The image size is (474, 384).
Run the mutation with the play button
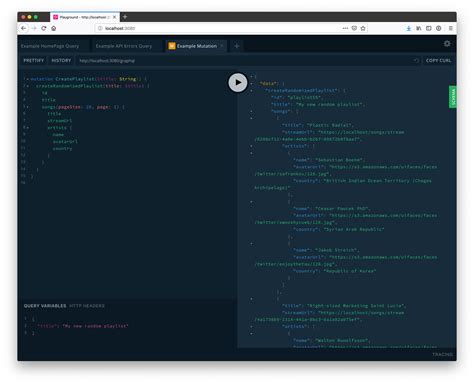238,82
